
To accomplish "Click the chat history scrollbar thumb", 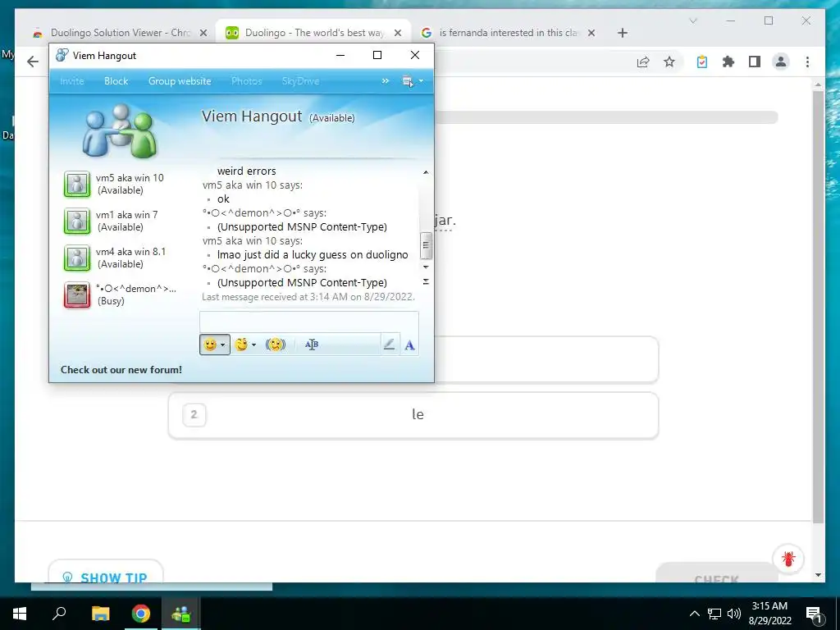I will (426, 245).
